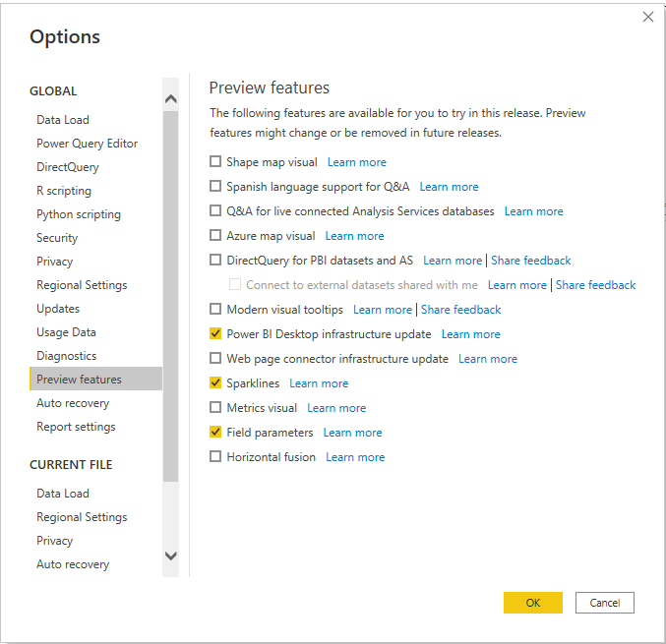Screen dimensions: 666x644
Task: Enable DirectQuery for PBI datasets and AS
Action: (x=215, y=260)
